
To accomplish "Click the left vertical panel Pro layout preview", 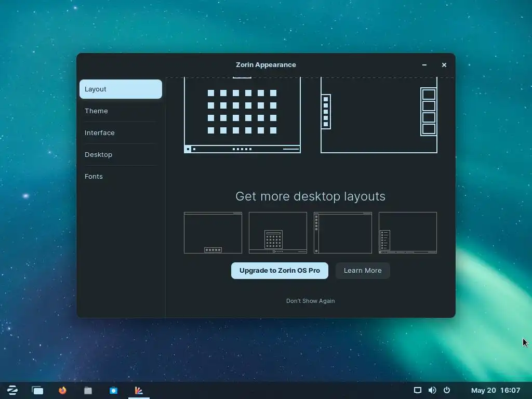I will (343, 233).
